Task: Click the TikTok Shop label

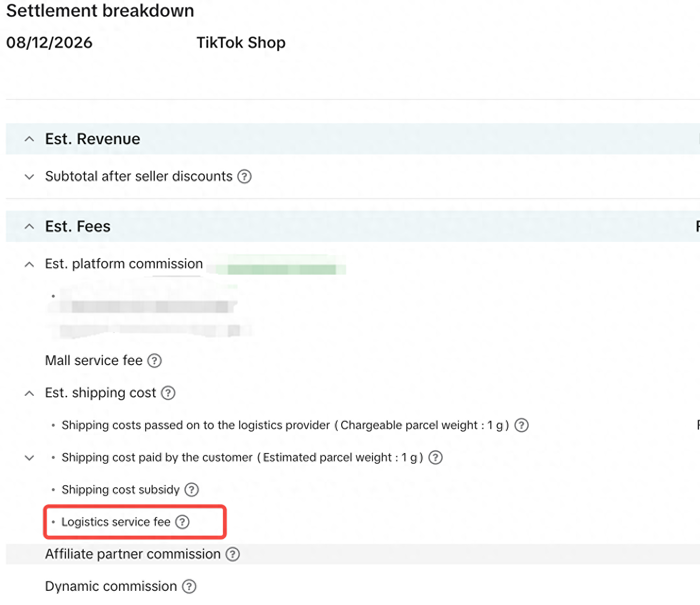Action: (x=241, y=43)
